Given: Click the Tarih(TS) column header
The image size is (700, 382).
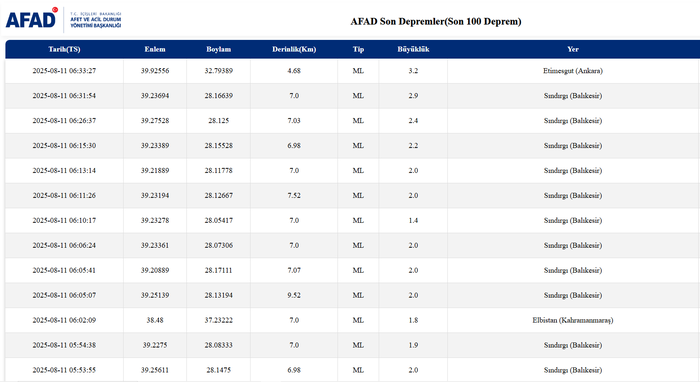Looking at the screenshot, I should pos(64,49).
